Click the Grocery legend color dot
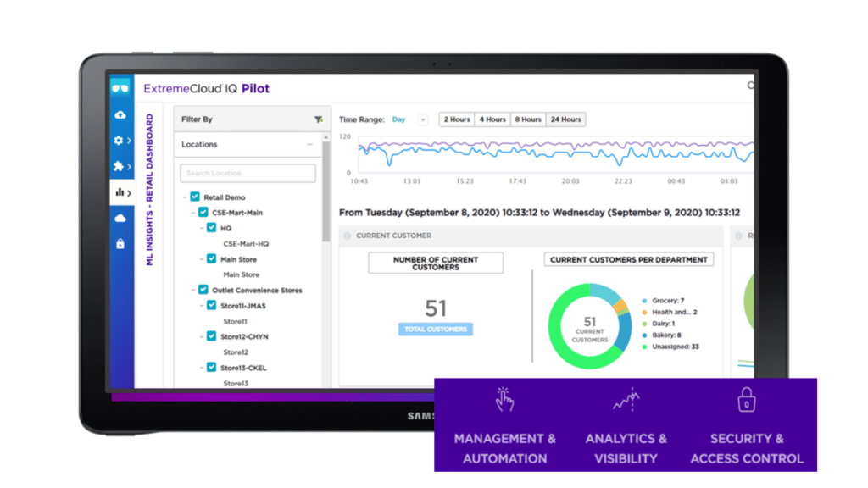This screenshot has width=868, height=488. [644, 301]
